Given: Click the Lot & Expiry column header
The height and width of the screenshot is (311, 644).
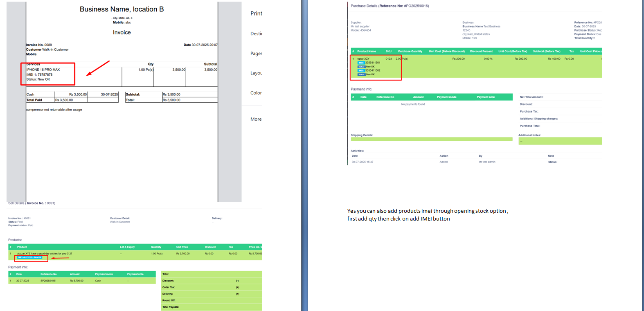Looking at the screenshot, I should (x=127, y=247).
